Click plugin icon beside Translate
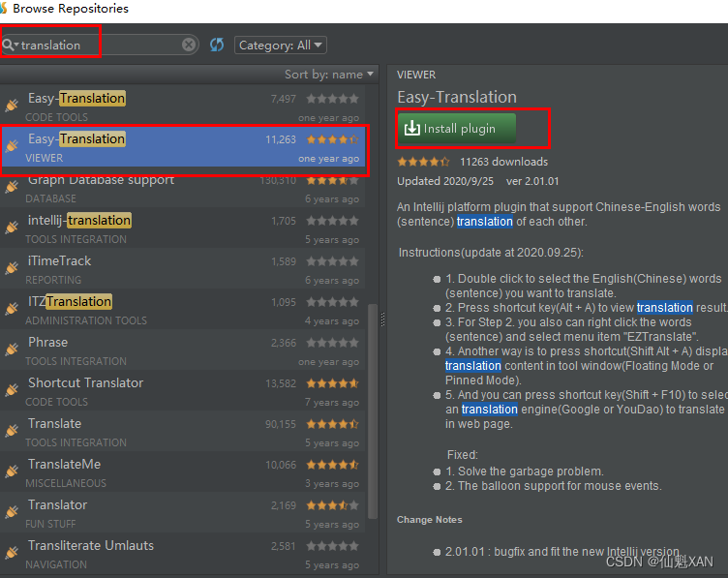Screen dimensions: 728x578 click(x=12, y=431)
